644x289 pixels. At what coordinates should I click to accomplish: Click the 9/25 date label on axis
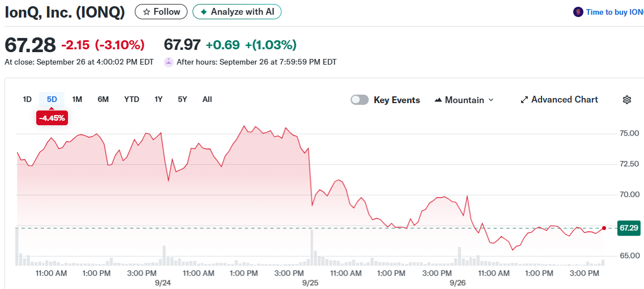(310, 283)
